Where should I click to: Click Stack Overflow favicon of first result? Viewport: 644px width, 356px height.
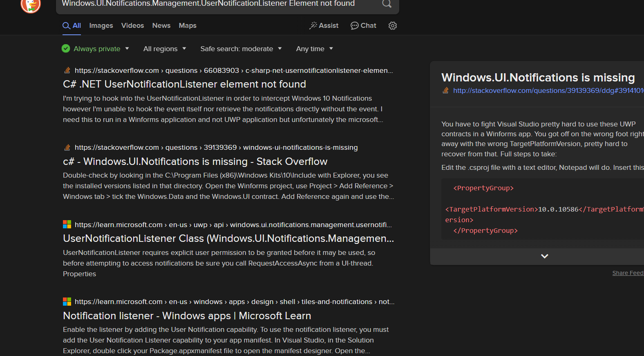67,70
